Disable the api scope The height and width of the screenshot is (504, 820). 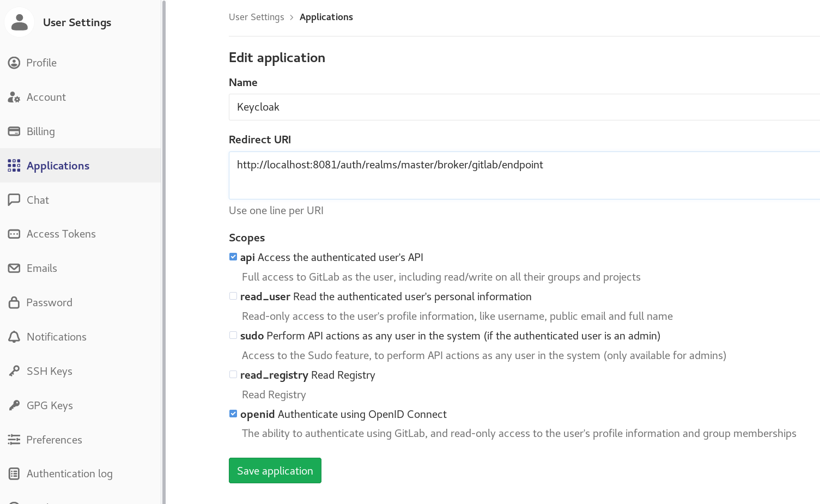pyautogui.click(x=233, y=256)
